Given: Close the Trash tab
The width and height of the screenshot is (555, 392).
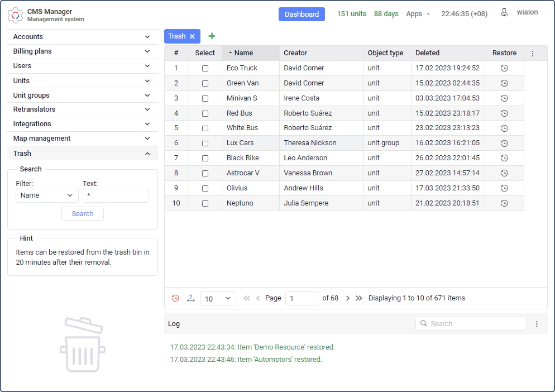Looking at the screenshot, I should coord(192,36).
